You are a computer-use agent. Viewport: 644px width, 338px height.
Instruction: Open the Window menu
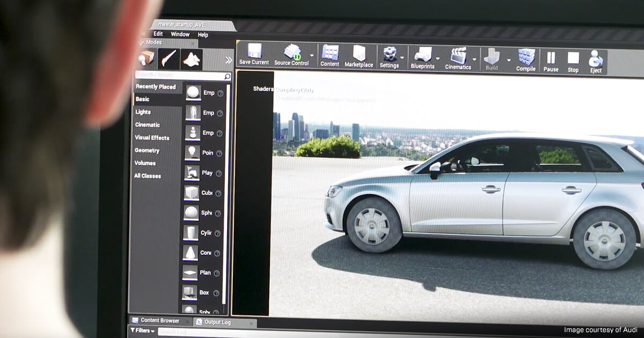[180, 34]
